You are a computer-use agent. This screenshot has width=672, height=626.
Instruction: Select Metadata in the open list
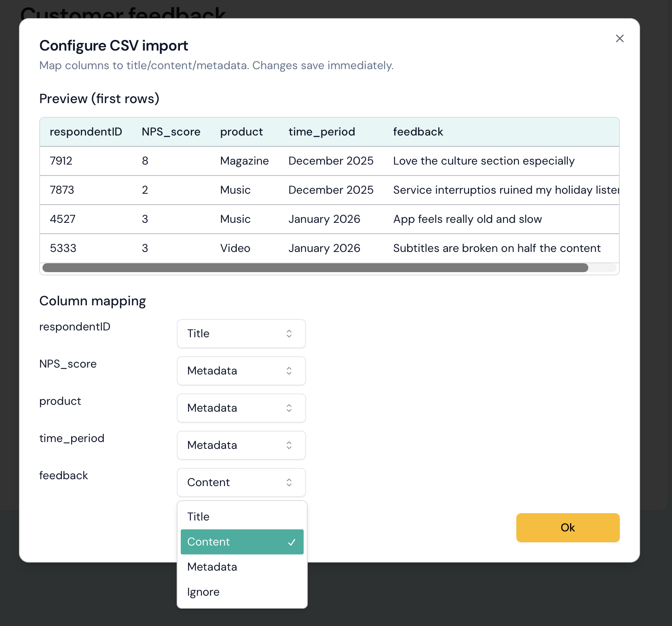(242, 567)
